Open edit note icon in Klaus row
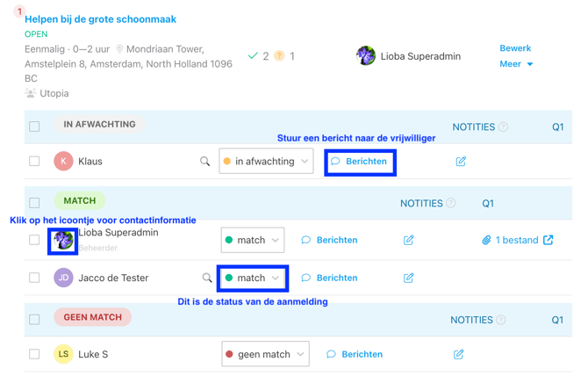The width and height of the screenshot is (588, 376). pos(461,162)
